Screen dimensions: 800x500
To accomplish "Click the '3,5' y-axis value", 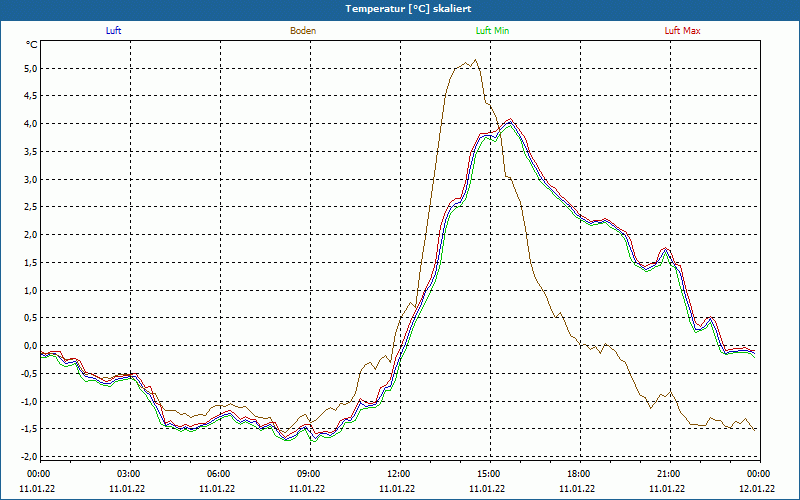I will (31, 152).
